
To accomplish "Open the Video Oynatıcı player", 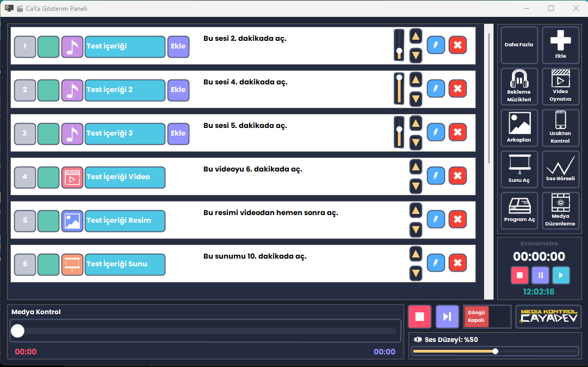I will point(560,86).
